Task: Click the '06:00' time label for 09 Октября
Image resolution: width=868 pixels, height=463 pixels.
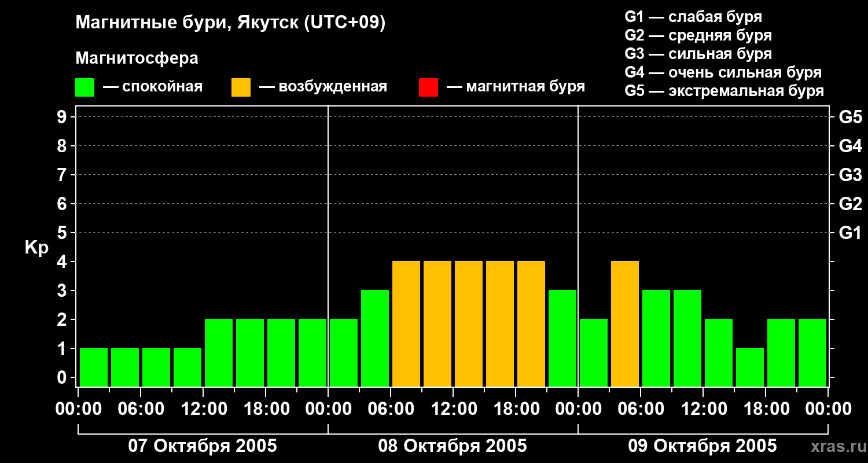Action: click(x=641, y=409)
